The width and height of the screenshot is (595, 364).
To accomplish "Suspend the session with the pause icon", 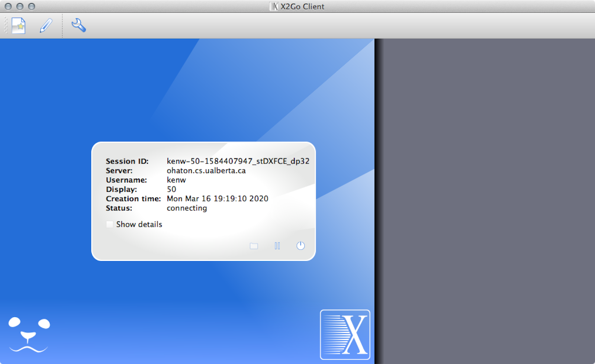I will click(277, 246).
